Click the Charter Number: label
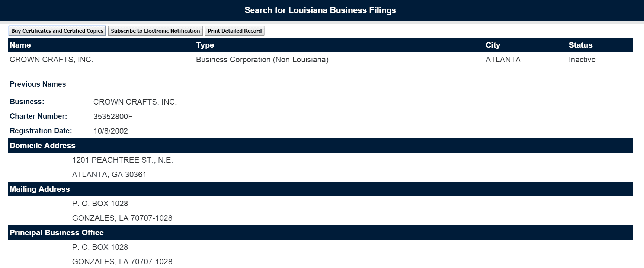 [x=38, y=116]
